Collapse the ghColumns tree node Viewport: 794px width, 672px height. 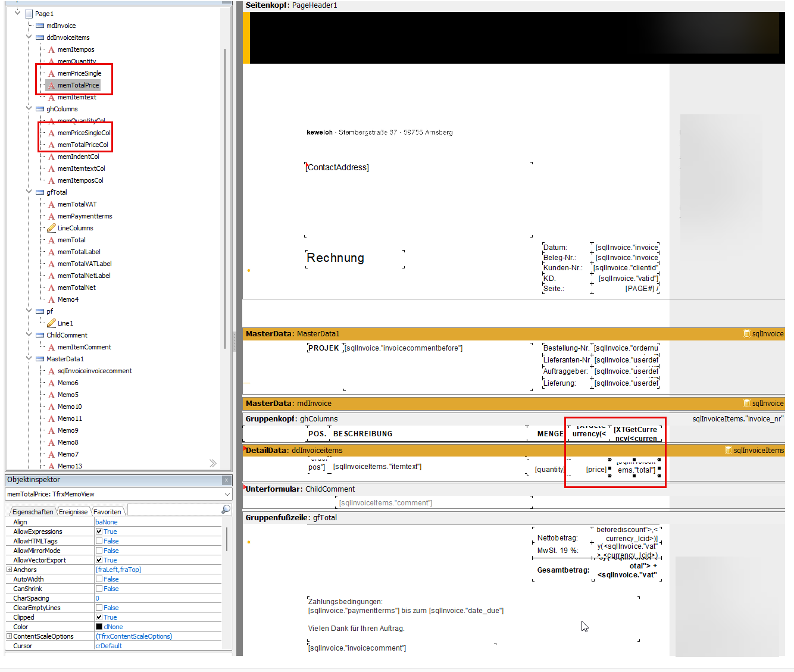tap(29, 108)
